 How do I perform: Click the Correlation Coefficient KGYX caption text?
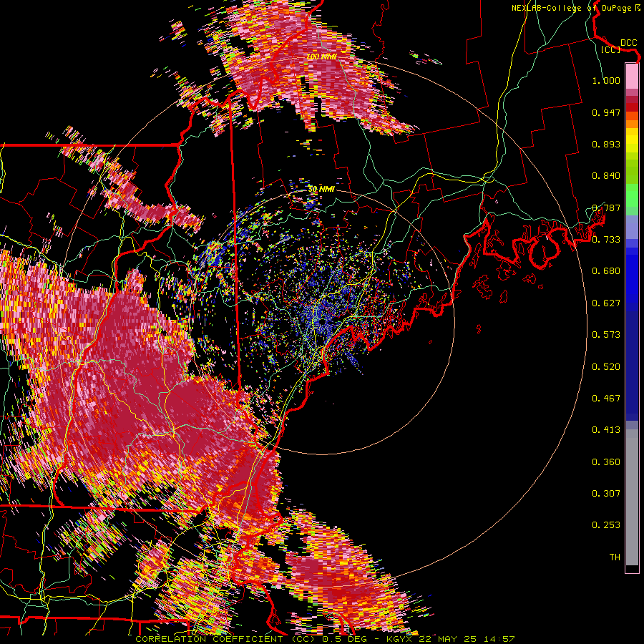pyautogui.click(x=325, y=639)
